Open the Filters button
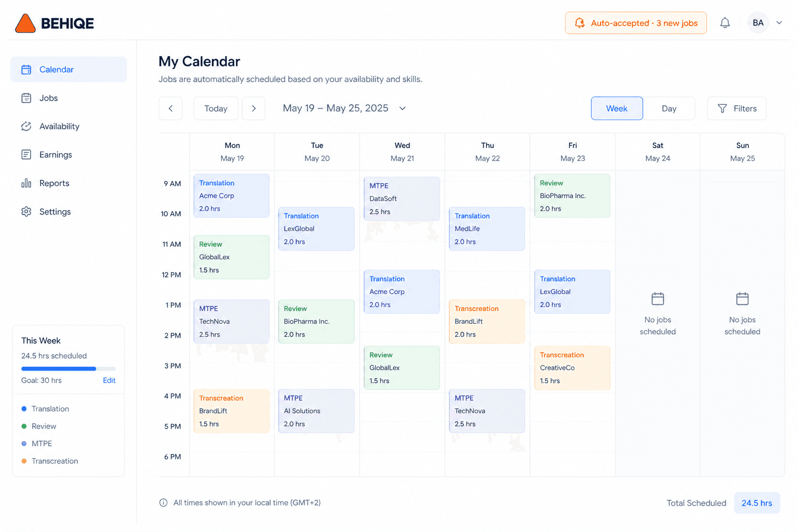Image resolution: width=798 pixels, height=532 pixels. (x=737, y=109)
